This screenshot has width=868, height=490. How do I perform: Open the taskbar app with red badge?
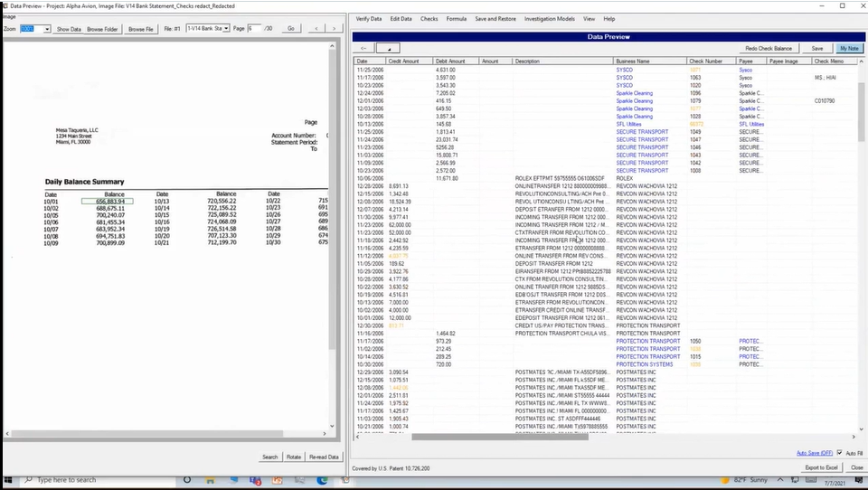point(255,480)
